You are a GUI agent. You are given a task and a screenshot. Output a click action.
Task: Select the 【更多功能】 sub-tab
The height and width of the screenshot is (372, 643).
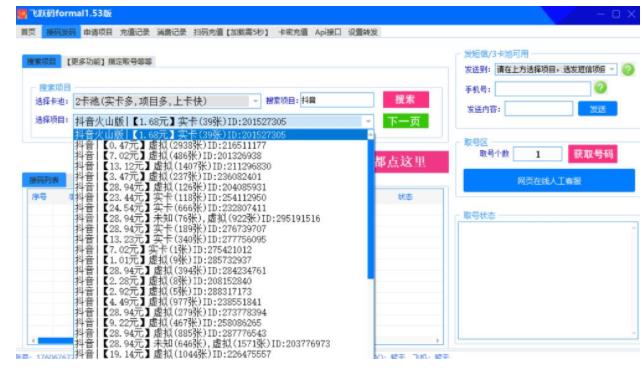109,62
